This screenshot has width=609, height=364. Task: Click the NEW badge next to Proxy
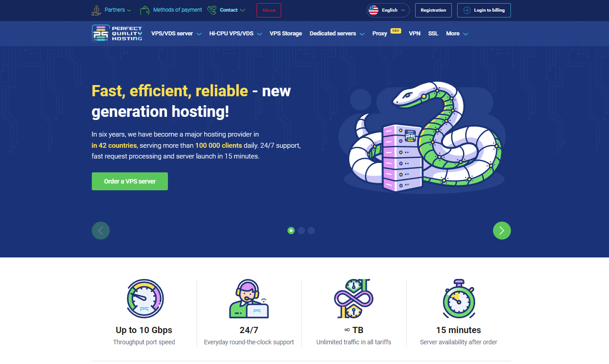tap(396, 31)
